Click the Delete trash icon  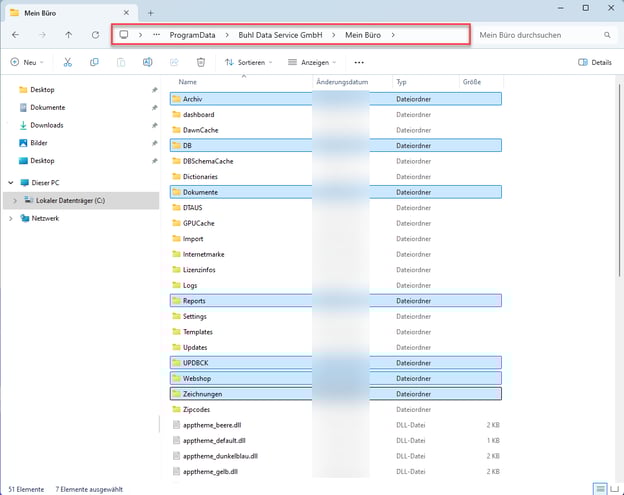tap(201, 62)
